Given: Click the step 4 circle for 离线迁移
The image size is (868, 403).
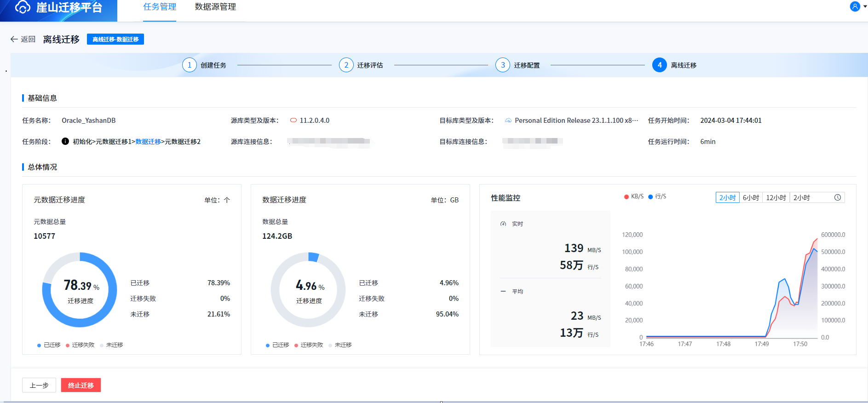Looking at the screenshot, I should click(x=660, y=65).
